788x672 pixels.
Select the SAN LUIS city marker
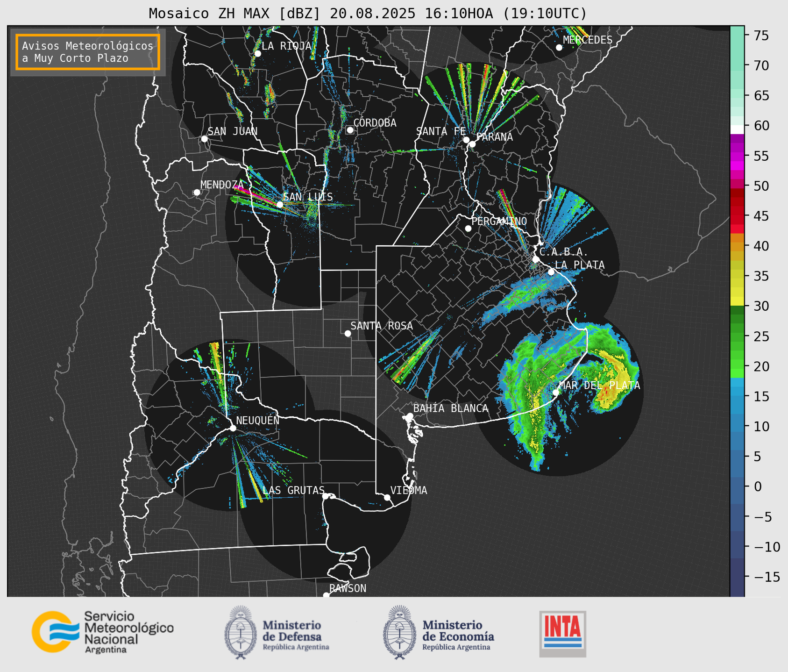pyautogui.click(x=279, y=205)
